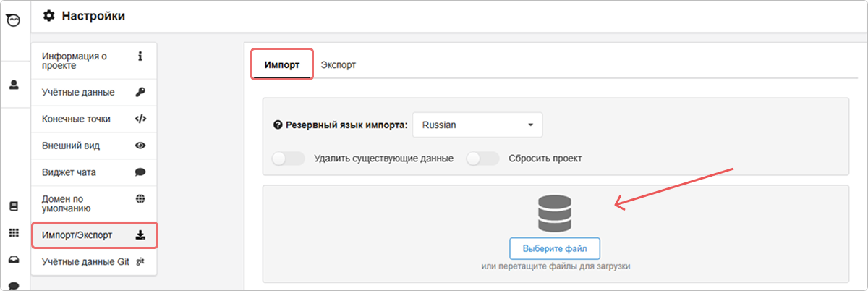Viewport: 868px width, 291px height.
Task: Click the Выберите файл button
Action: [555, 248]
